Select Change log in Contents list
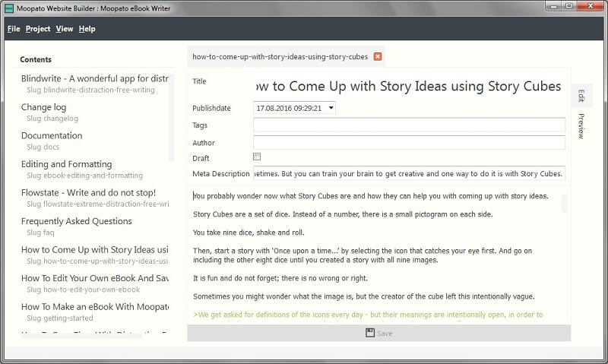This screenshot has height=364, width=608. 43,107
